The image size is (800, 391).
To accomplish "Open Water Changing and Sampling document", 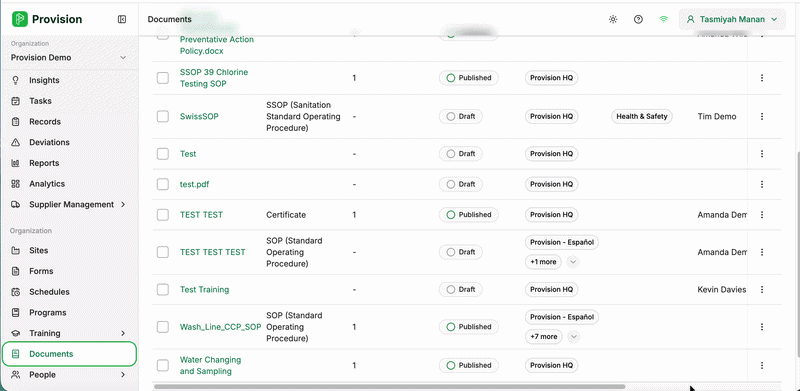I will (x=210, y=365).
